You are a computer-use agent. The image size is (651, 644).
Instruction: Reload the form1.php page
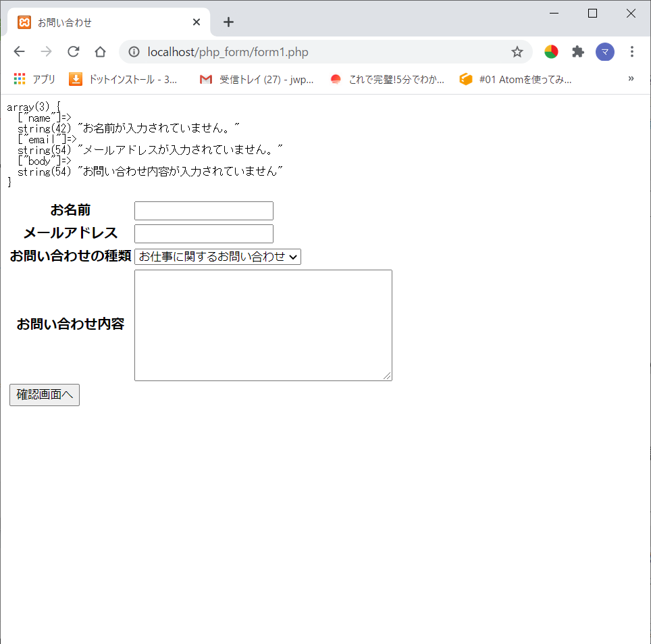(74, 51)
